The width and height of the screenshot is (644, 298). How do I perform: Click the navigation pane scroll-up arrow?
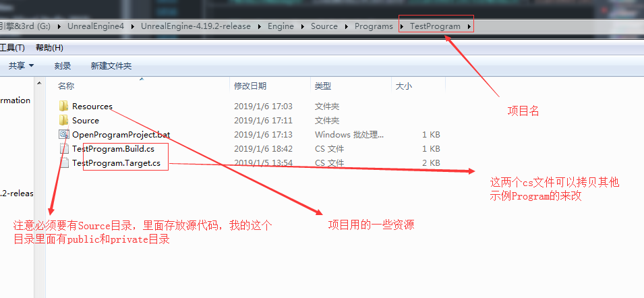click(39, 84)
